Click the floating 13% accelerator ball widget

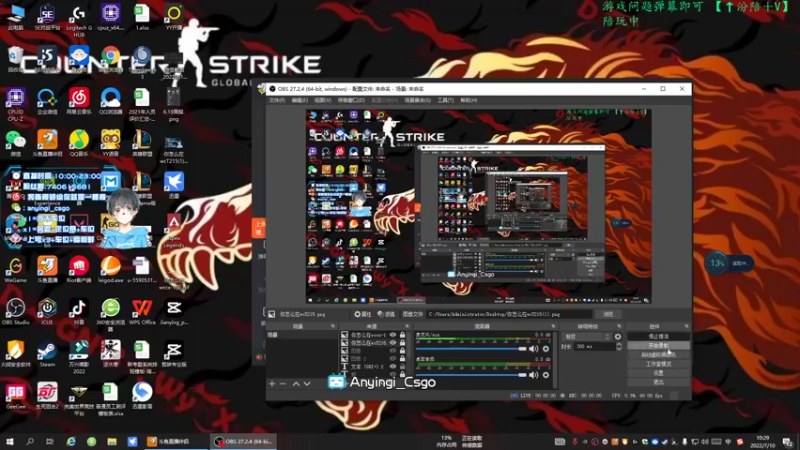(717, 263)
